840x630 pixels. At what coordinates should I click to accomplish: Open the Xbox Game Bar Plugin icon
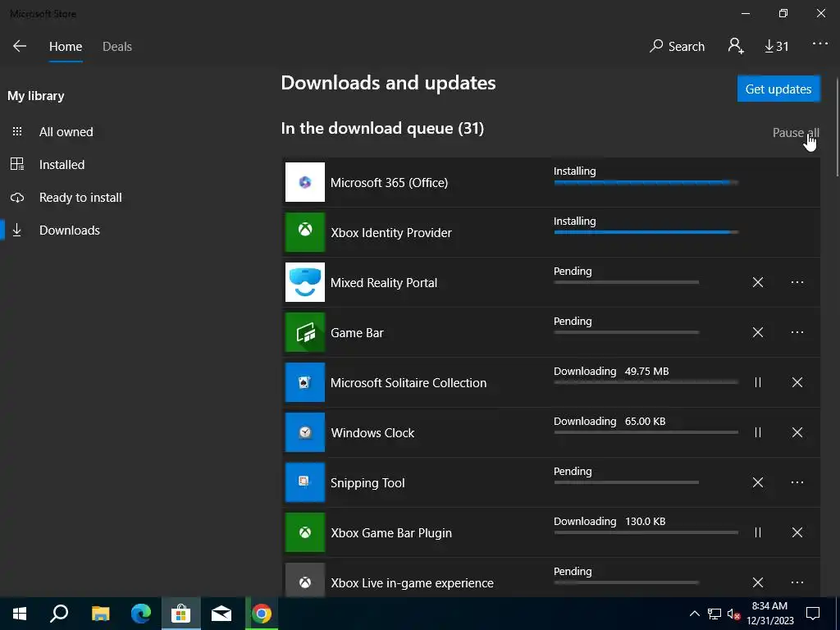[305, 532]
